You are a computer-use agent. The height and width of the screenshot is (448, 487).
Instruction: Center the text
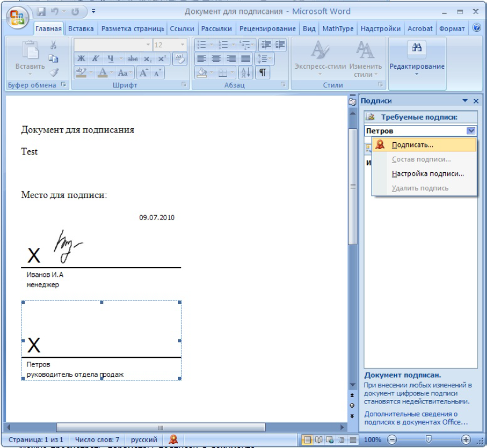(216, 58)
